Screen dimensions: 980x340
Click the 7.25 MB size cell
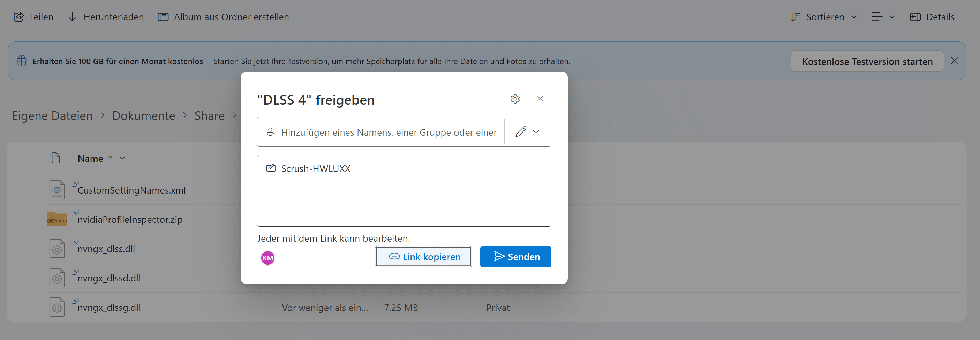pyautogui.click(x=401, y=308)
